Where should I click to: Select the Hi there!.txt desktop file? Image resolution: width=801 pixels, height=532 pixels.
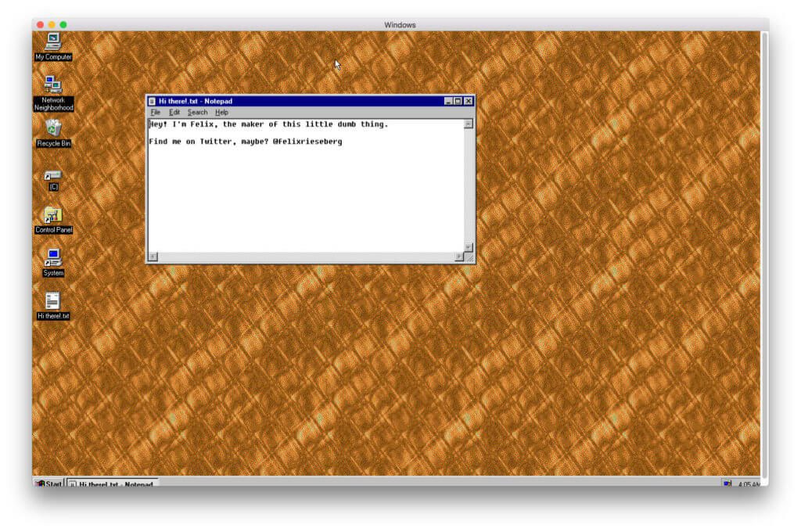click(53, 301)
